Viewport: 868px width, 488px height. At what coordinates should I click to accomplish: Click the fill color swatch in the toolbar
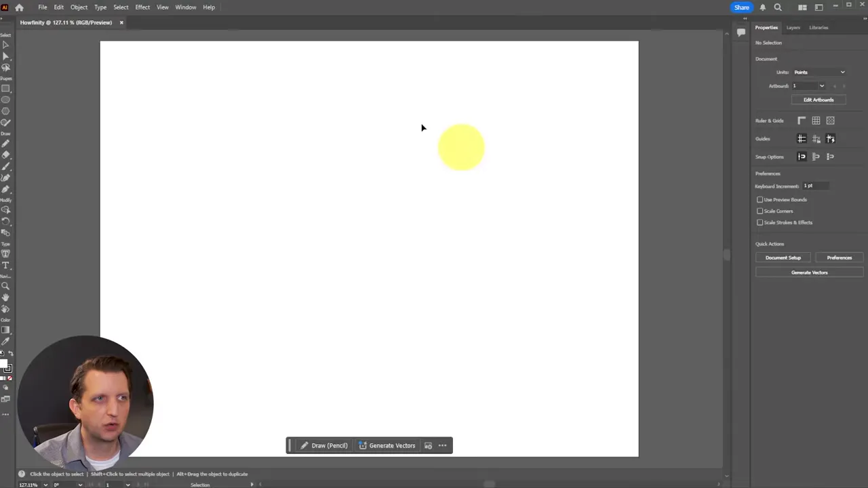pos(3,363)
